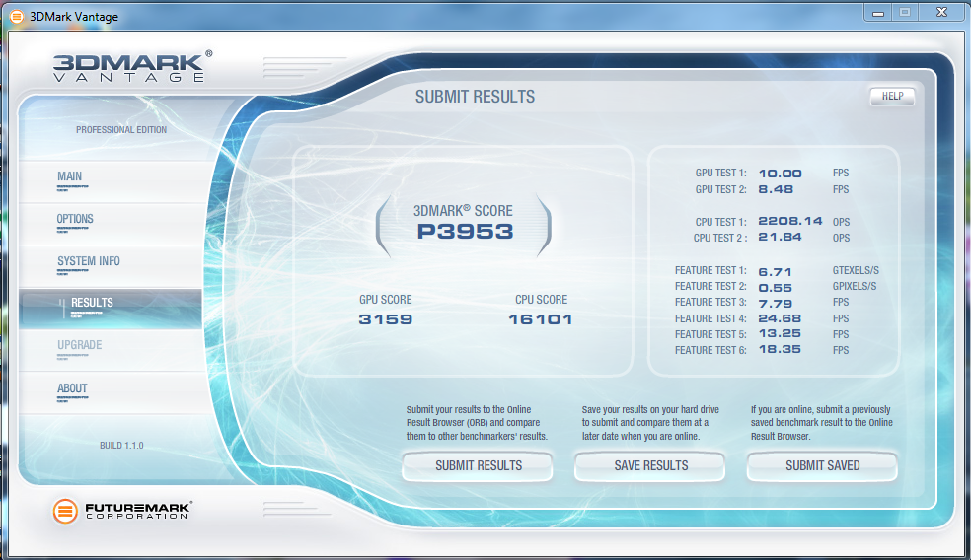Click the P3953 3DMark score value
Image resolution: width=971 pixels, height=560 pixels.
point(463,233)
